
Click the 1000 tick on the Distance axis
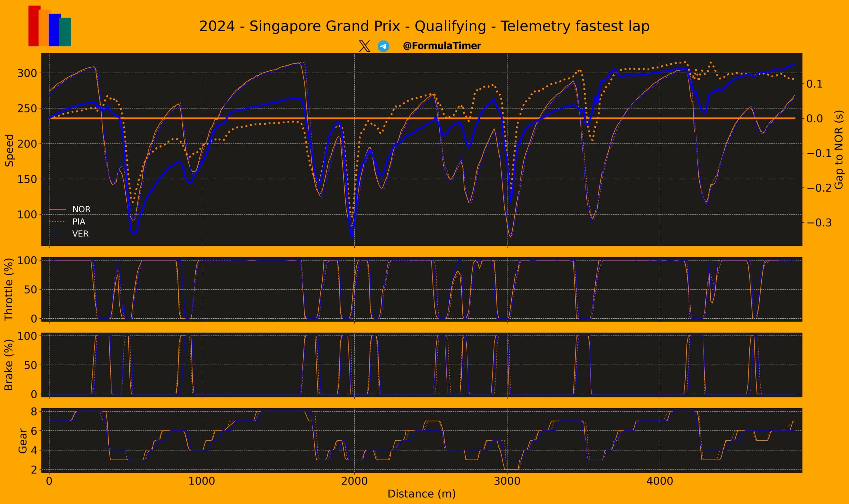[x=202, y=481]
